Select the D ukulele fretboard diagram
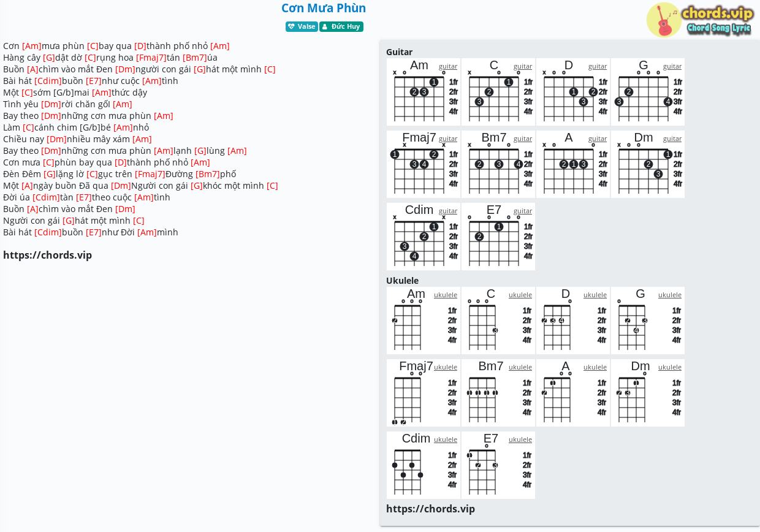This screenshot has height=532, width=760. click(573, 321)
